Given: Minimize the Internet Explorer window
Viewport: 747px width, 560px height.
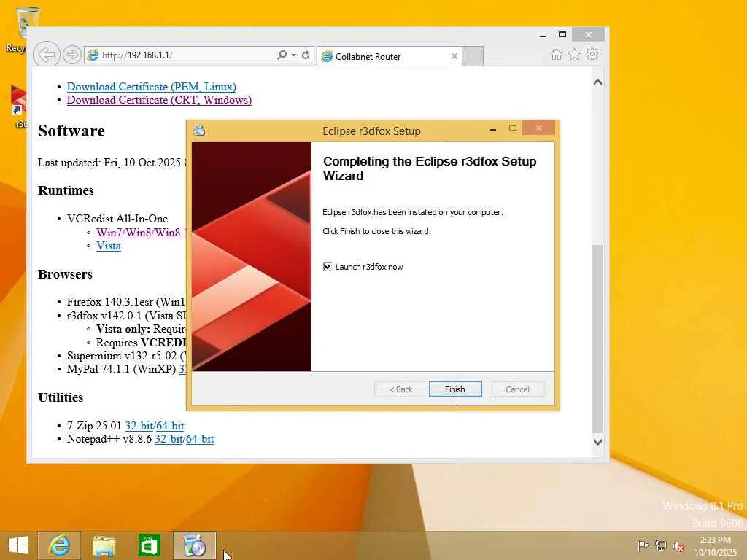Looking at the screenshot, I should coord(543,35).
